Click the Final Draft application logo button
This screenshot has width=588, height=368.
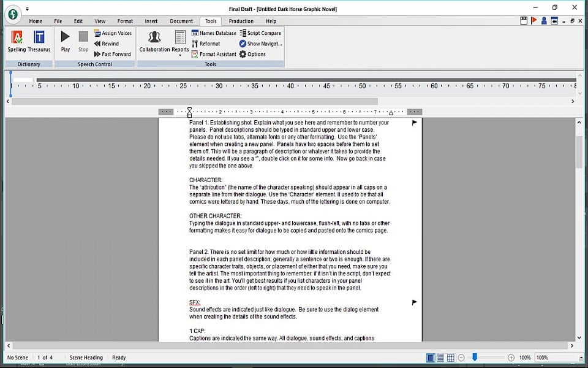13,15
